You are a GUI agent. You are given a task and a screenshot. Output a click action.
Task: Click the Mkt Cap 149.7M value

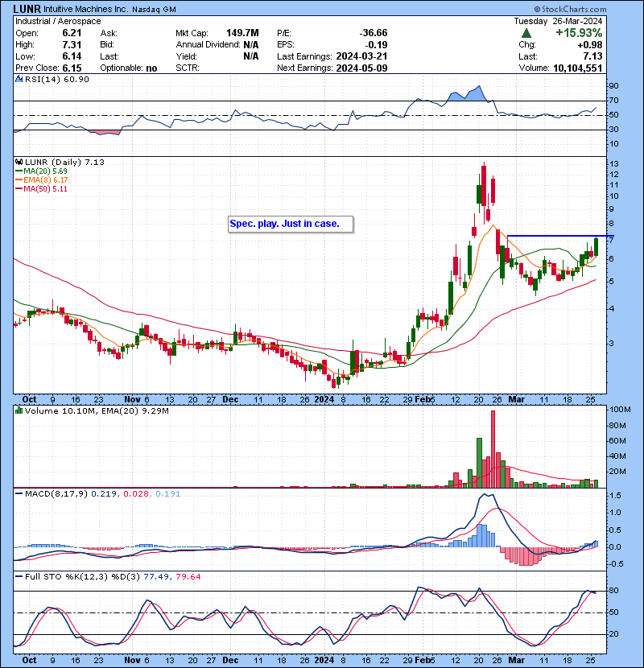242,33
